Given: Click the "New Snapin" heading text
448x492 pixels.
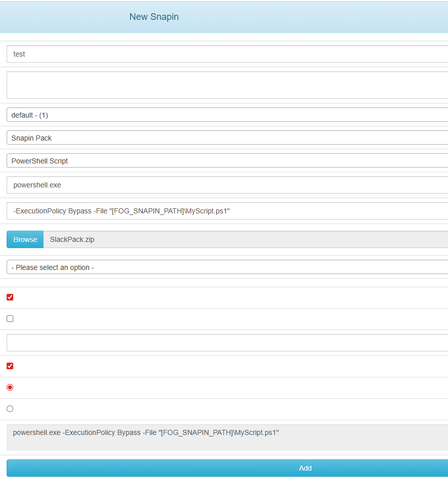Looking at the screenshot, I should tap(154, 17).
